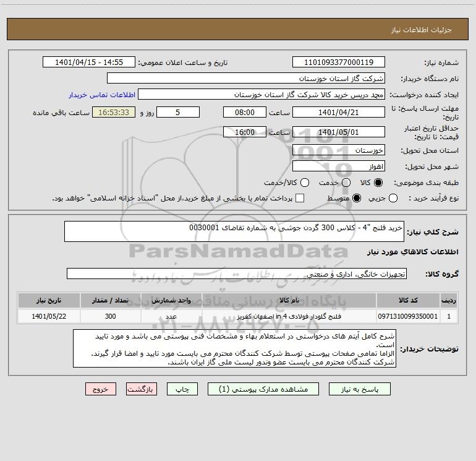Screen dimensions: 476x461
Task: Click the چاپ print button
Action: 182,389
